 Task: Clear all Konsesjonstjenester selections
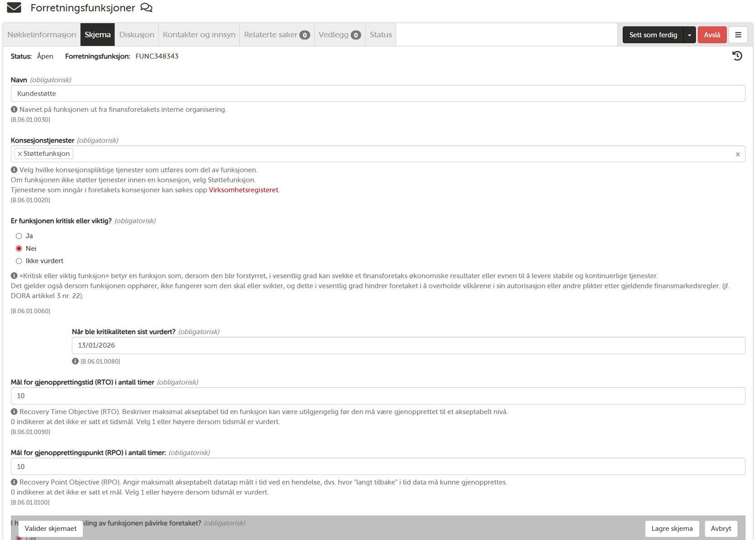(737, 155)
